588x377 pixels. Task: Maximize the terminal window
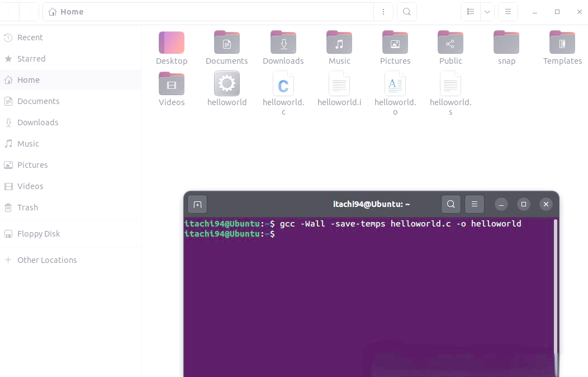[x=524, y=205]
